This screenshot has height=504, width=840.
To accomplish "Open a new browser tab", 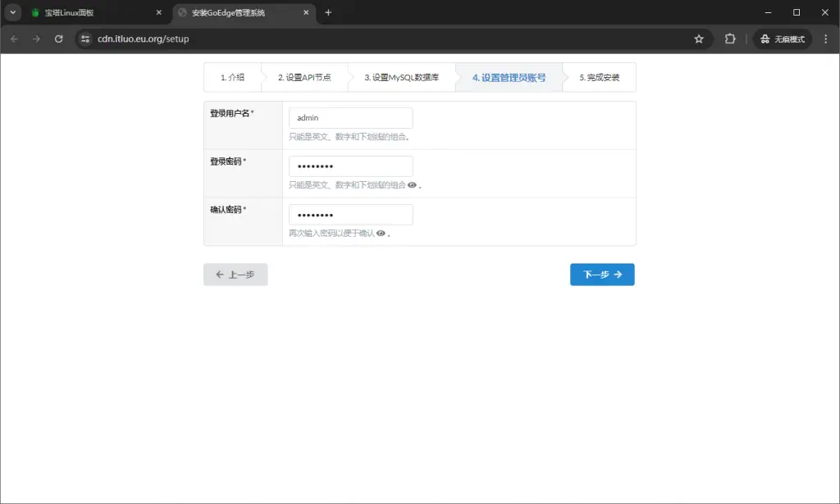I will click(326, 12).
